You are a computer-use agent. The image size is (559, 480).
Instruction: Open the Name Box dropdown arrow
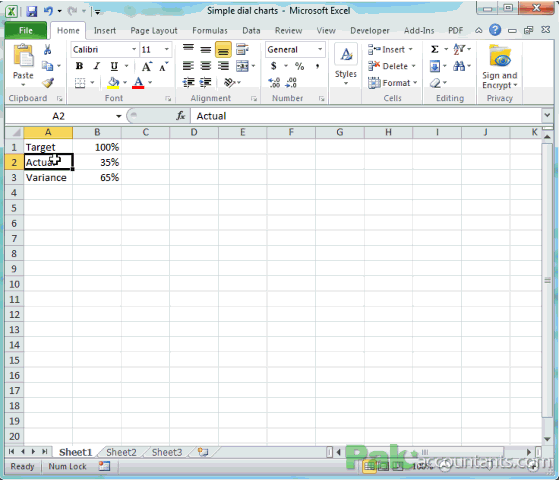point(118,116)
